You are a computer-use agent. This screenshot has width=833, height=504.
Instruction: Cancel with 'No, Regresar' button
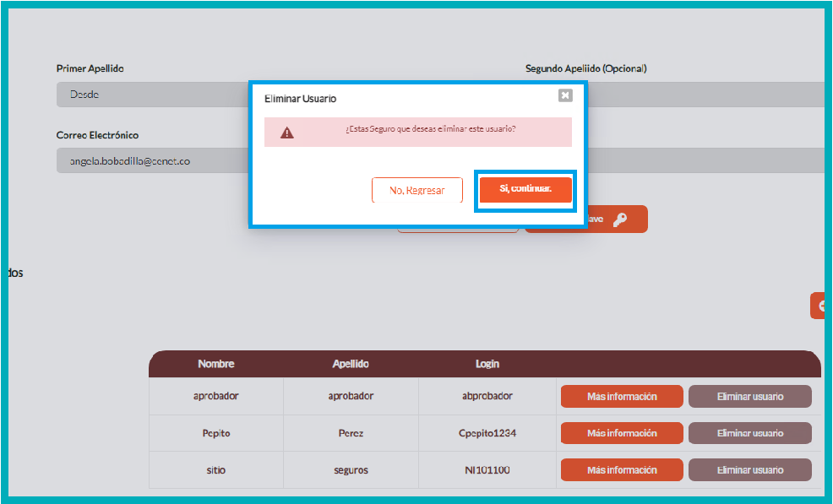pos(416,190)
